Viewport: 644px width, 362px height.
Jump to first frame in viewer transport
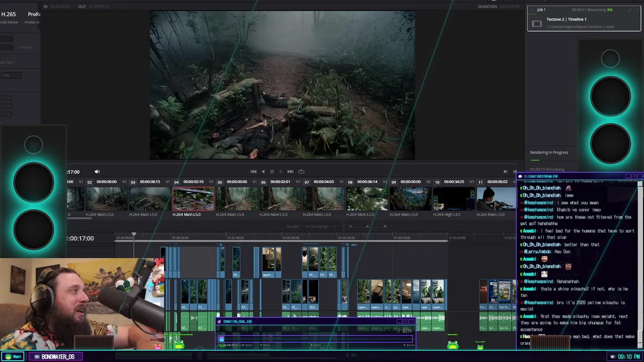pyautogui.click(x=254, y=171)
